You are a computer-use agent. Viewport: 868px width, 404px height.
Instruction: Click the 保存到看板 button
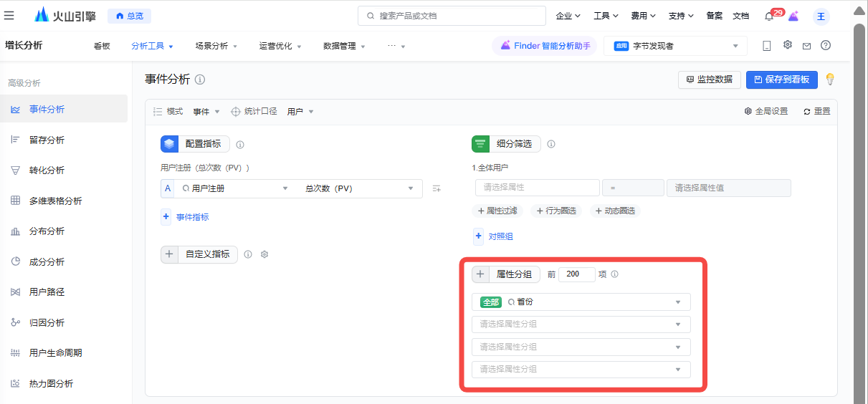781,80
